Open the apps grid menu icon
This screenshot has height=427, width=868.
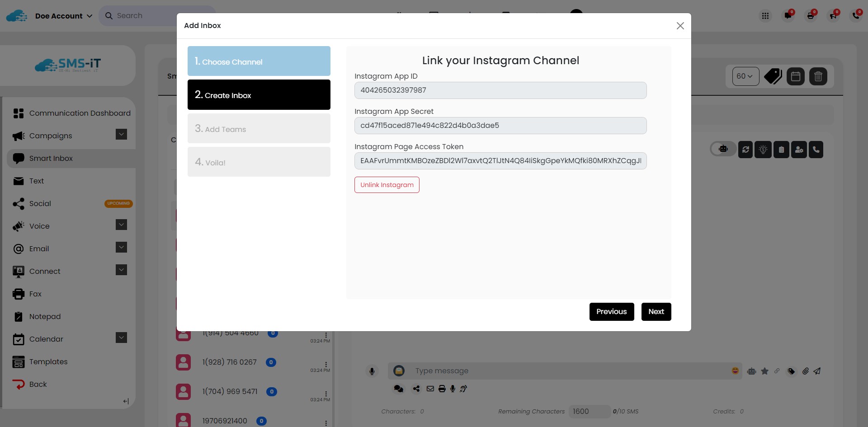pos(765,16)
